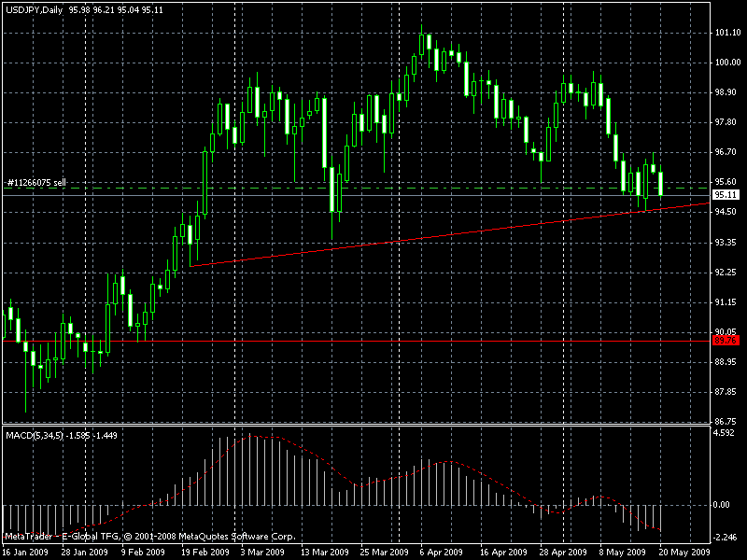Click the MetaTrader copyright text
This screenshot has height=560, width=747.
(x=149, y=537)
